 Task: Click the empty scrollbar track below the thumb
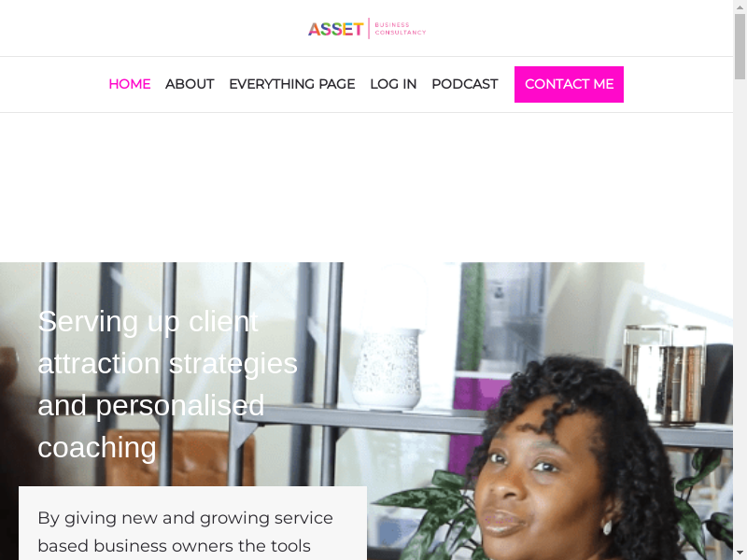740,312
